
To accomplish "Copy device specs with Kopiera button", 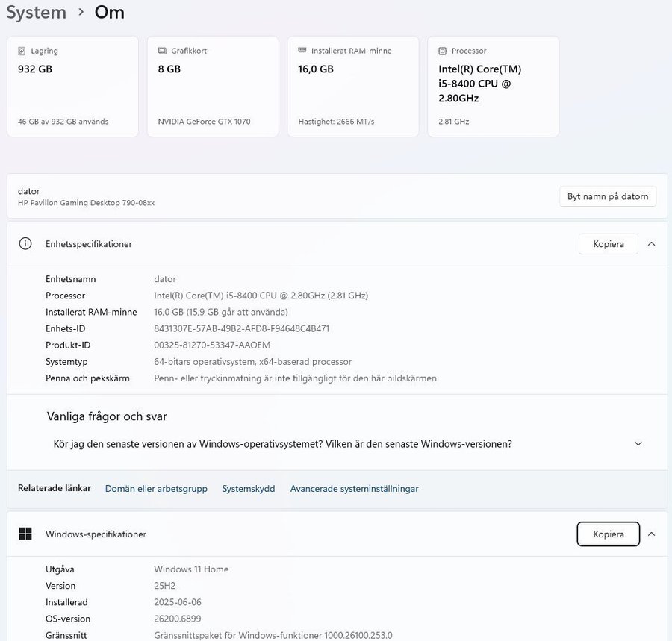I will point(608,244).
